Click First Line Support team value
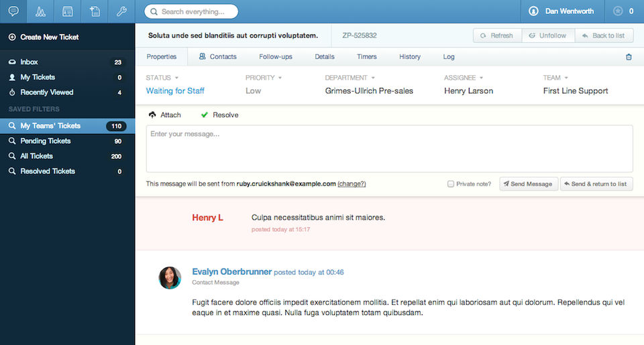 pos(576,90)
